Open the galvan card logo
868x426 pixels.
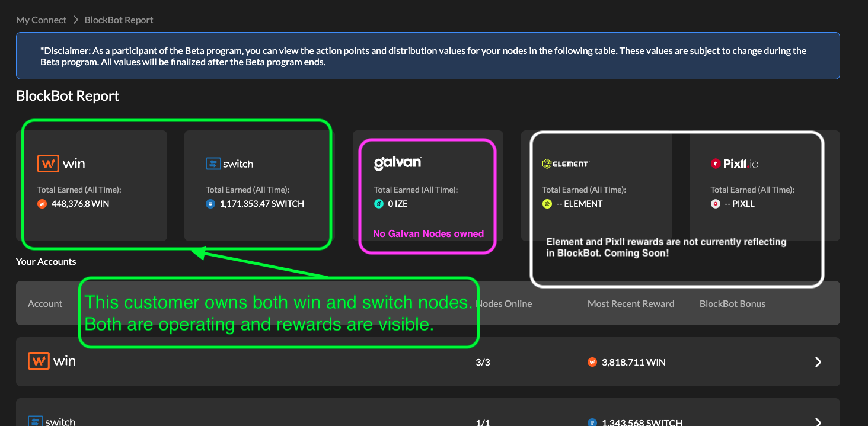(398, 163)
